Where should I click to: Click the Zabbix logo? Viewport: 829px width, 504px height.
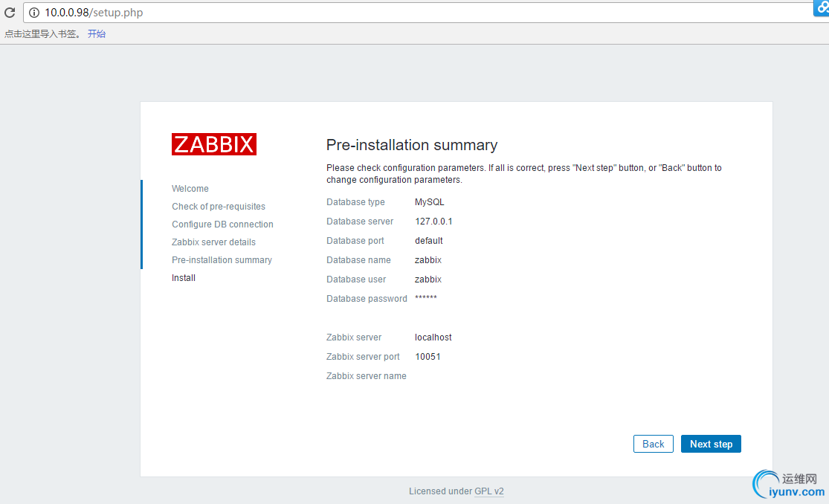[214, 144]
